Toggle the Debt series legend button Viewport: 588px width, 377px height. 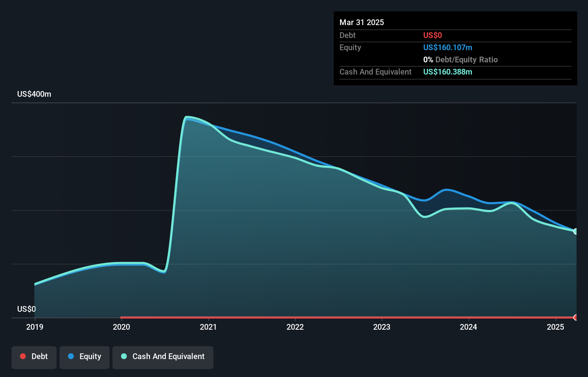click(x=34, y=357)
